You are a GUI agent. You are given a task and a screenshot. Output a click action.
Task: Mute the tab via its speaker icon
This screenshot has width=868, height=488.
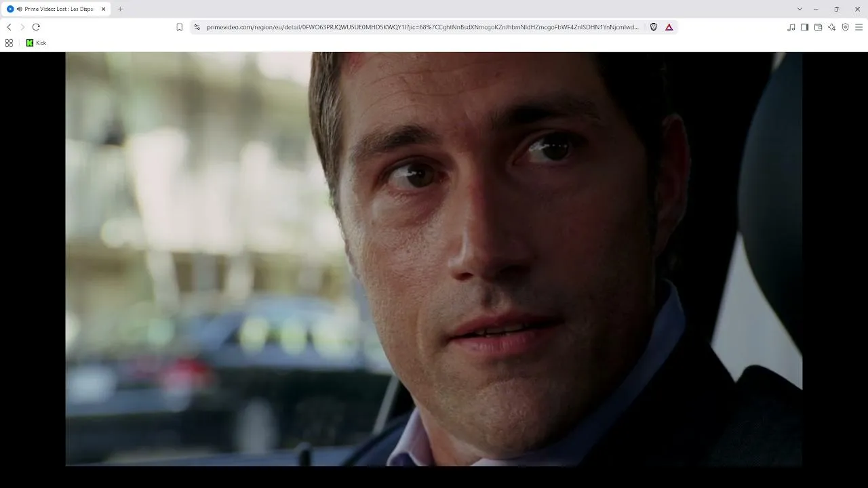[19, 9]
